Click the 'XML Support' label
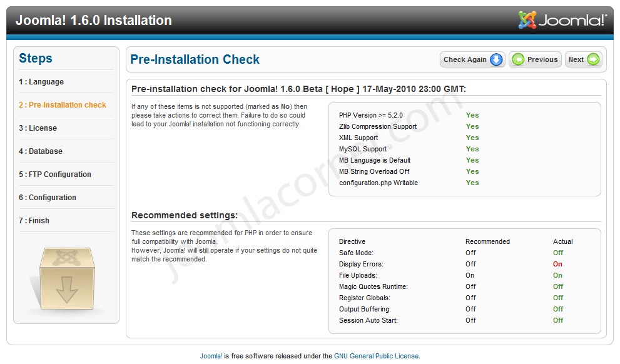 [358, 138]
